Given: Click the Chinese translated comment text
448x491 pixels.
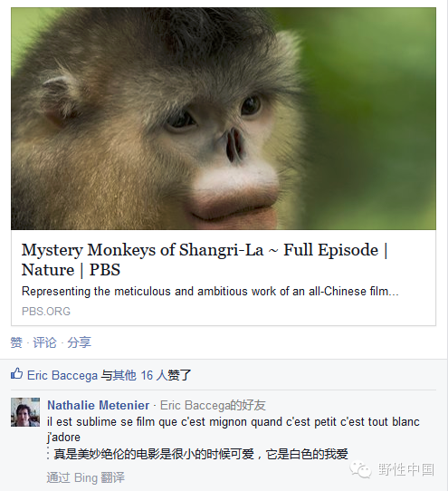Looking at the screenshot, I should point(201,454).
